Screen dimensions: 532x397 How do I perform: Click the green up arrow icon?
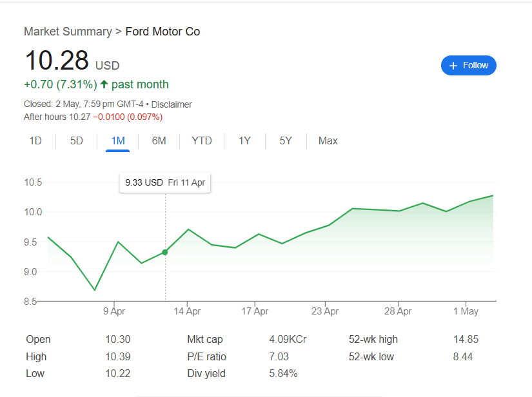[104, 84]
